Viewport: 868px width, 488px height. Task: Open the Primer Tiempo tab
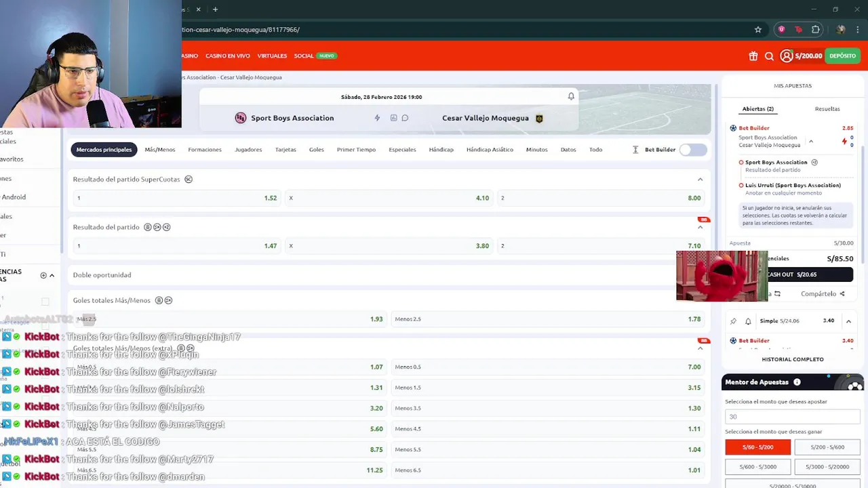356,150
